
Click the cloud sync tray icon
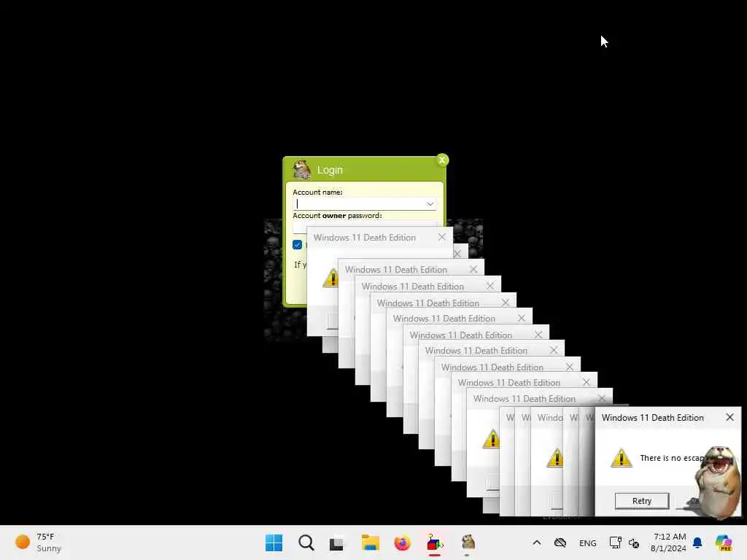(560, 542)
